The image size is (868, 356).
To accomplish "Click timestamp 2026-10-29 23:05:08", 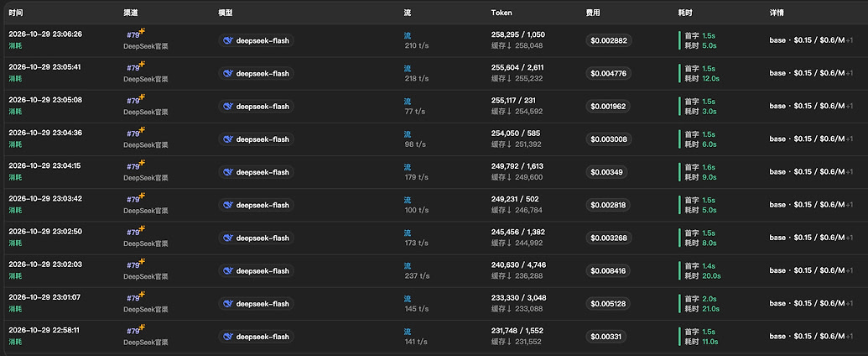I will (x=45, y=100).
